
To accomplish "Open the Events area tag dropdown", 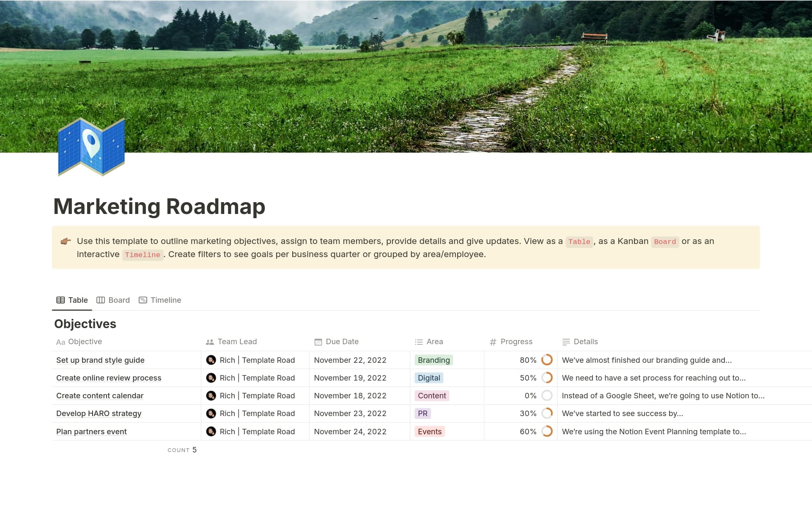I will (x=429, y=432).
